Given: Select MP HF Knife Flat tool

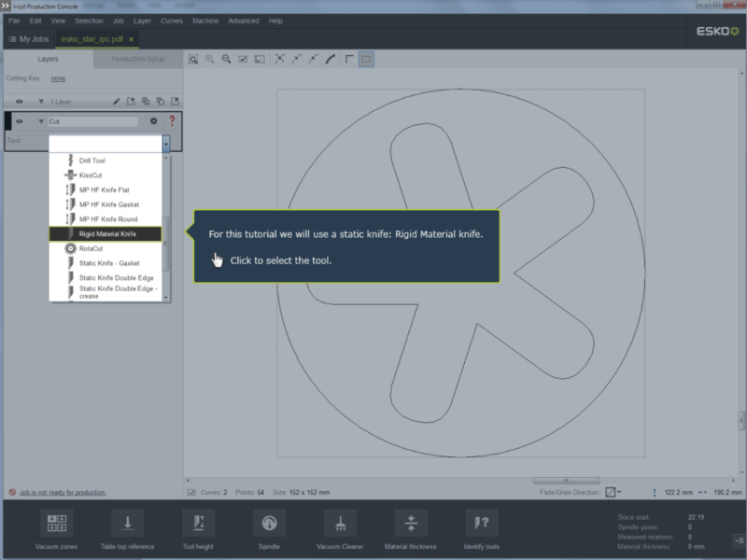Looking at the screenshot, I should point(106,190).
